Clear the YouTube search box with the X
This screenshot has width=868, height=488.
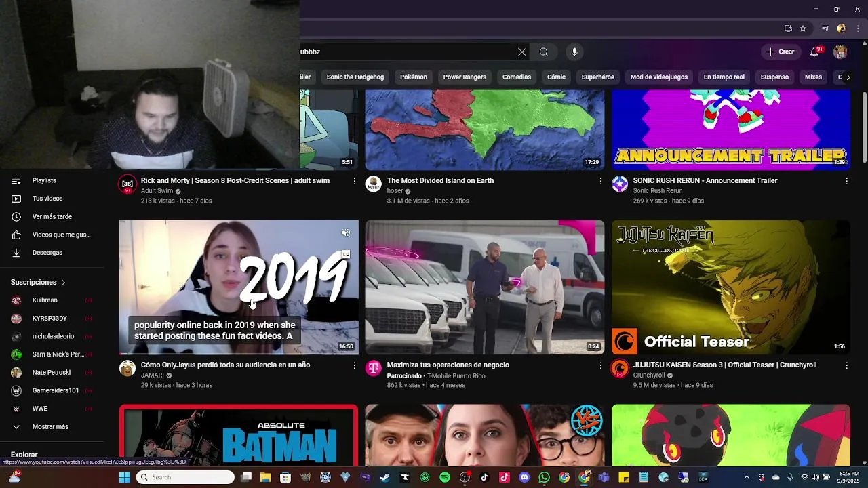point(522,52)
